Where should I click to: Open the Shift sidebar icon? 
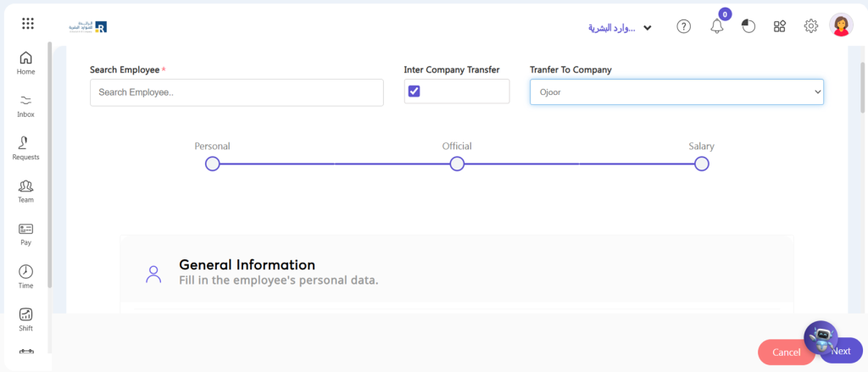pos(25,319)
